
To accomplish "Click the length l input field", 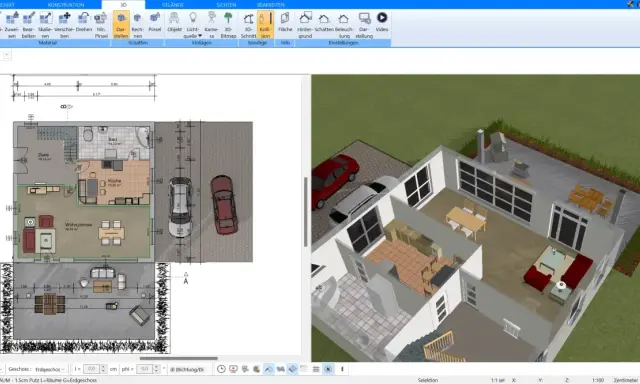I will (x=91, y=369).
